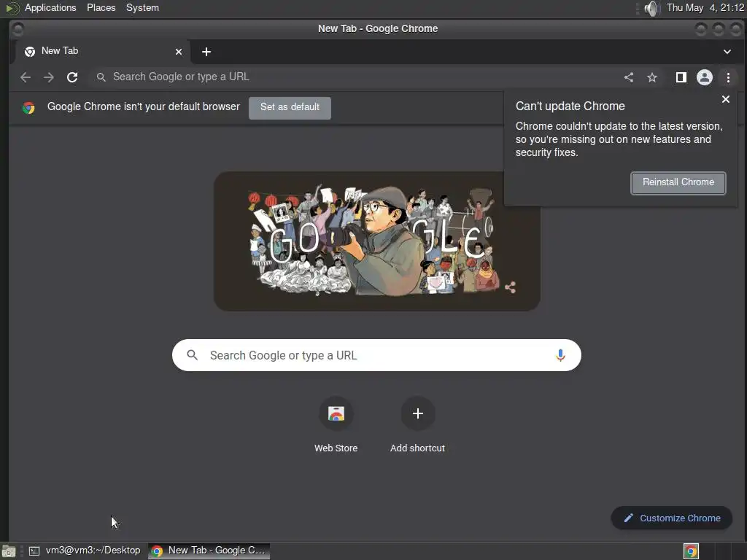Switch to vm3@vm3 terminal taskbar item
This screenshot has width=747, height=560.
tap(85, 551)
